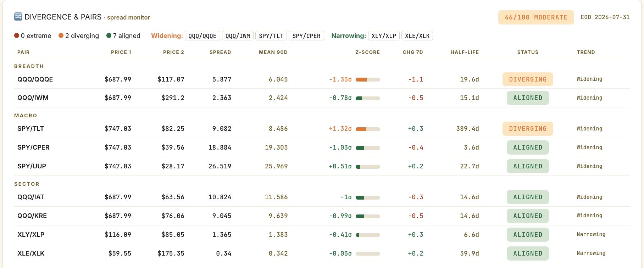Viewport: 644px width, 268px height.
Task: Click the Narrowing trend label in XLY/XLP row
Action: click(x=591, y=234)
